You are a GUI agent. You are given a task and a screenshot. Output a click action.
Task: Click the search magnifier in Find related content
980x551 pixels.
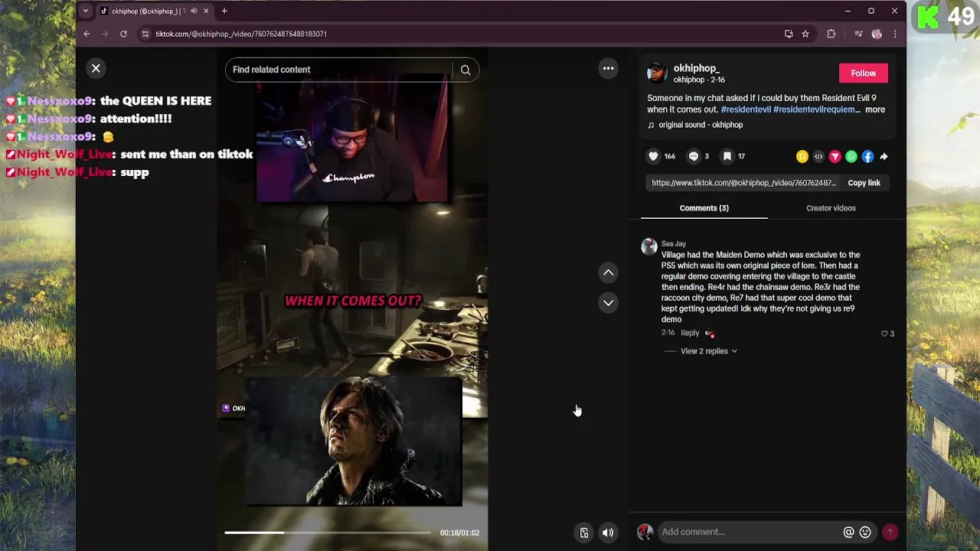[465, 70]
